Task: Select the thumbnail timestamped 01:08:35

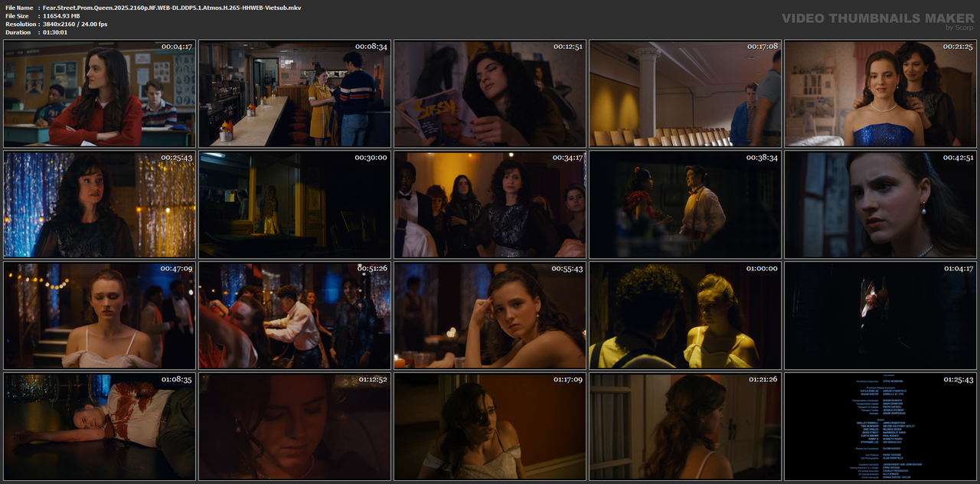Action: point(100,427)
